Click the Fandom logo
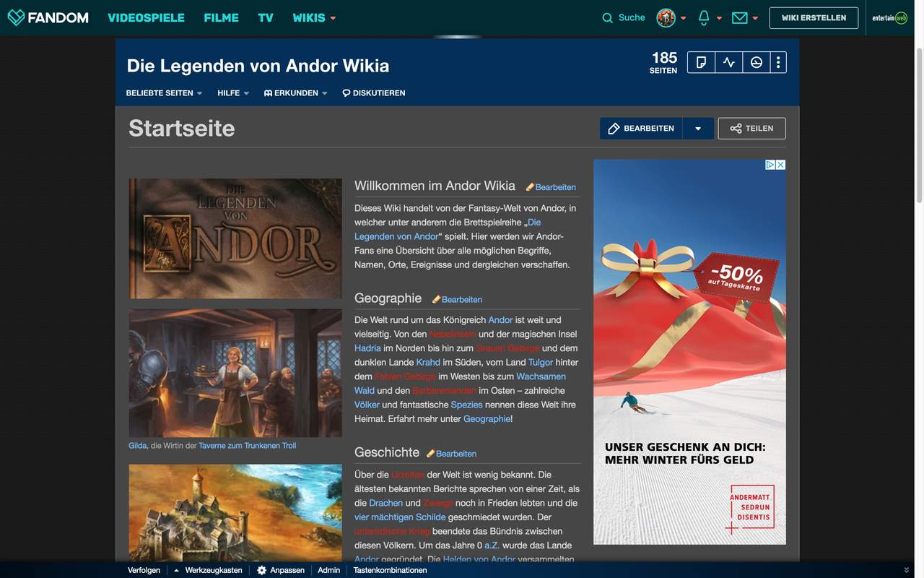The image size is (924, 578). [x=48, y=17]
